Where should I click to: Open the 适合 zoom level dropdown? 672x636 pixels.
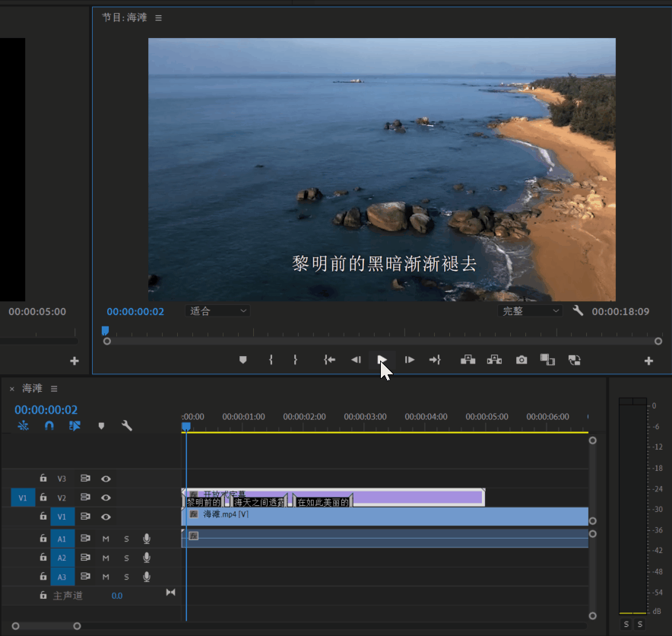coord(217,311)
